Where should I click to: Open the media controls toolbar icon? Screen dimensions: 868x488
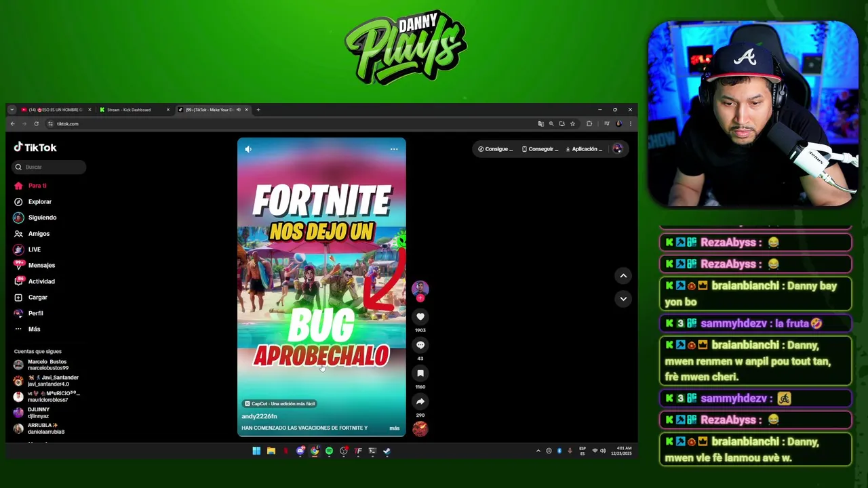607,123
